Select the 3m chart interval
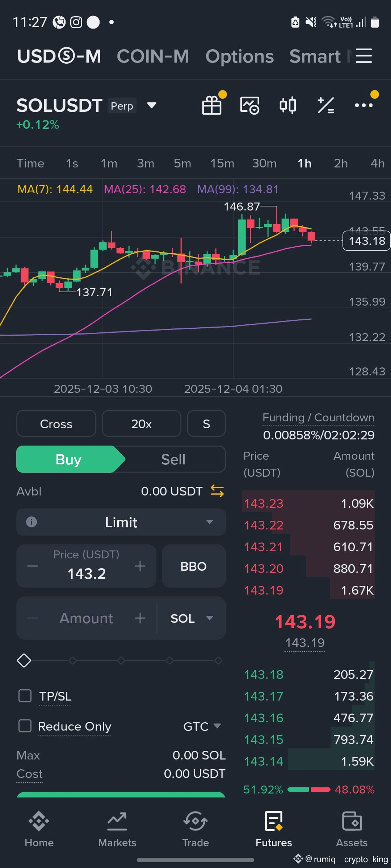This screenshot has height=868, width=391. pyautogui.click(x=146, y=163)
